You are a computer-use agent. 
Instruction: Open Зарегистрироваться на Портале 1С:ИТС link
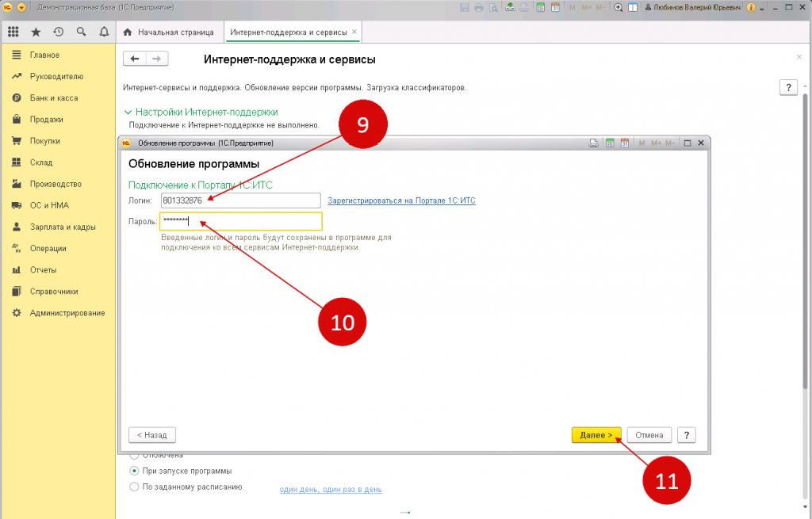tap(401, 200)
